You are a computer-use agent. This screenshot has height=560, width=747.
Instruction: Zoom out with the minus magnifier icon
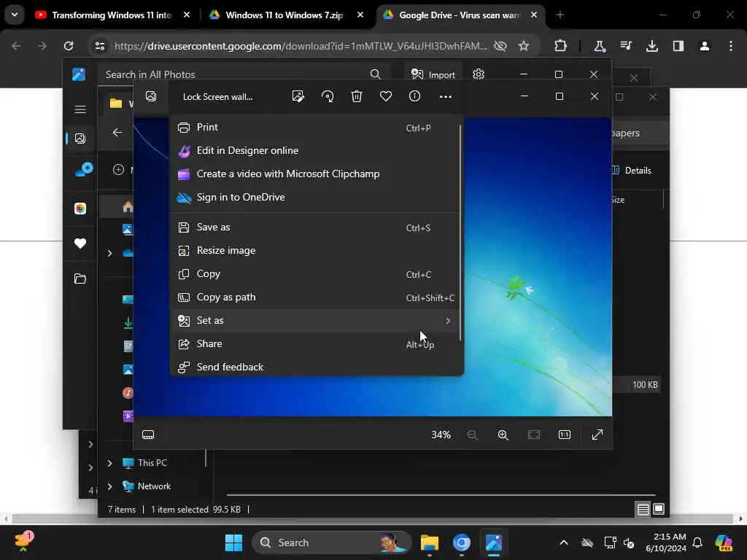472,435
